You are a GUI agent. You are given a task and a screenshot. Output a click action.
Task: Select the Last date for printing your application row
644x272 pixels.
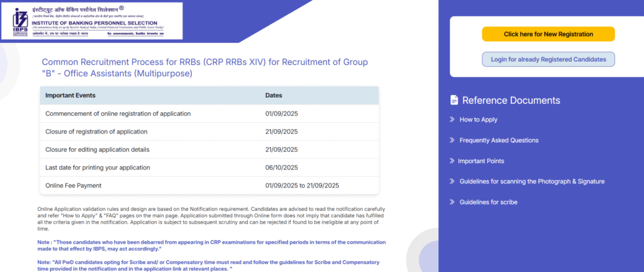pyautogui.click(x=97, y=167)
